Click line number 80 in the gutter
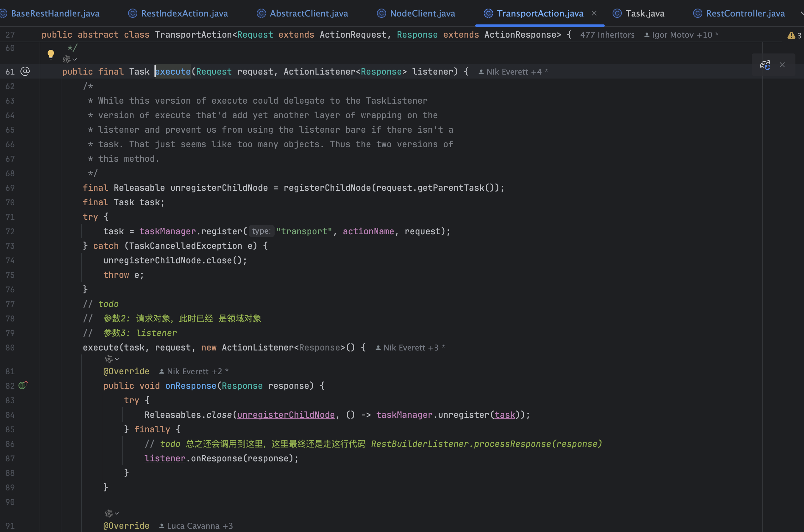Viewport: 804px width, 532px height. [10, 348]
